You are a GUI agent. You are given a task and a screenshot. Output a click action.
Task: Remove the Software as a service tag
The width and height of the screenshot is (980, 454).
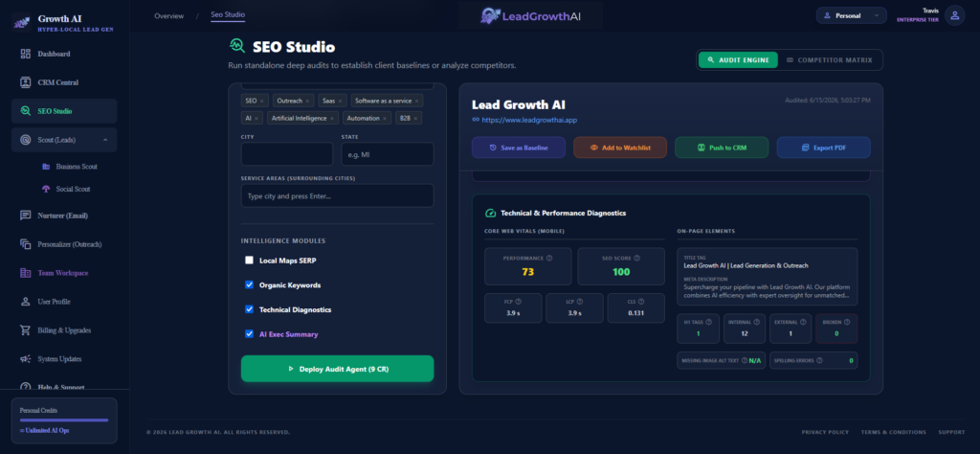tap(417, 101)
